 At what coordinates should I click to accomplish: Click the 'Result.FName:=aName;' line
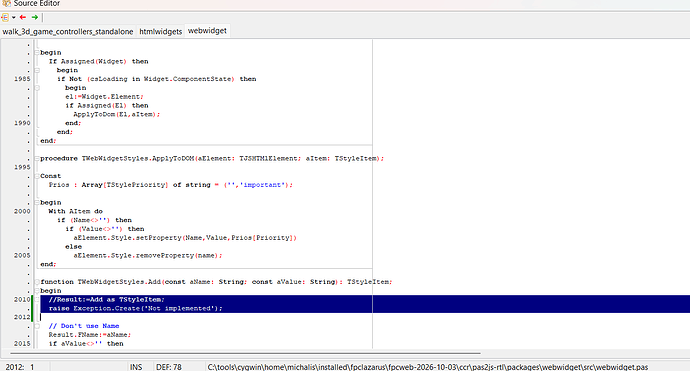click(90, 335)
